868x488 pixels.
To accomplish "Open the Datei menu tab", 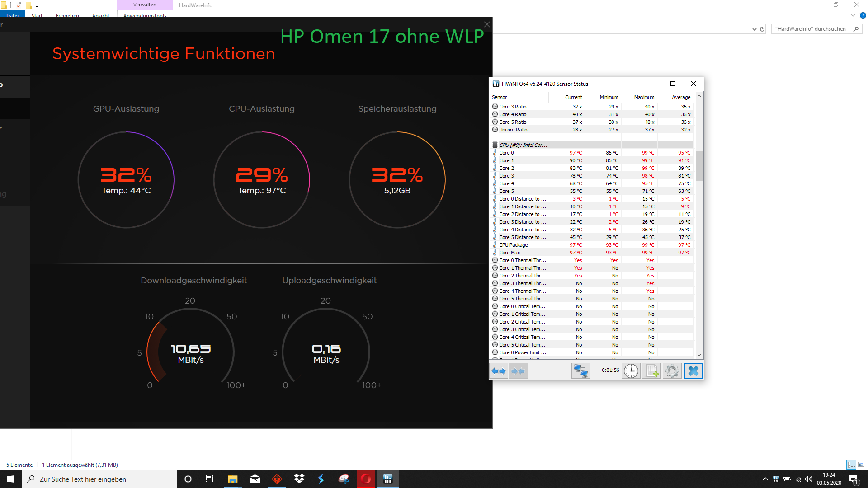I will [x=13, y=15].
